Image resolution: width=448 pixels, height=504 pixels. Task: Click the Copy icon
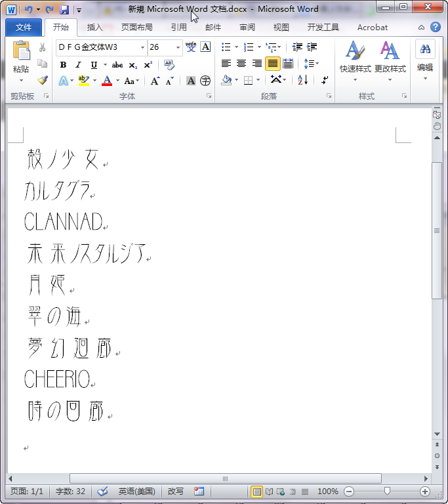(42, 64)
